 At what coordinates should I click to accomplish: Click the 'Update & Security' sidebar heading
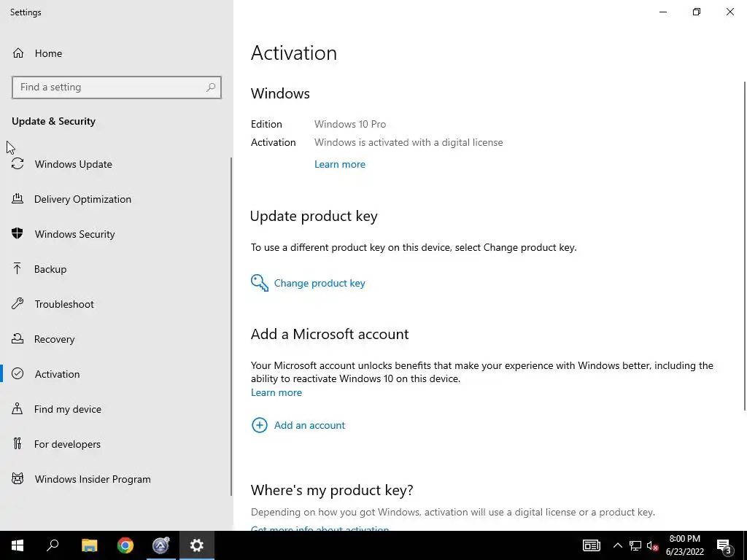53,121
